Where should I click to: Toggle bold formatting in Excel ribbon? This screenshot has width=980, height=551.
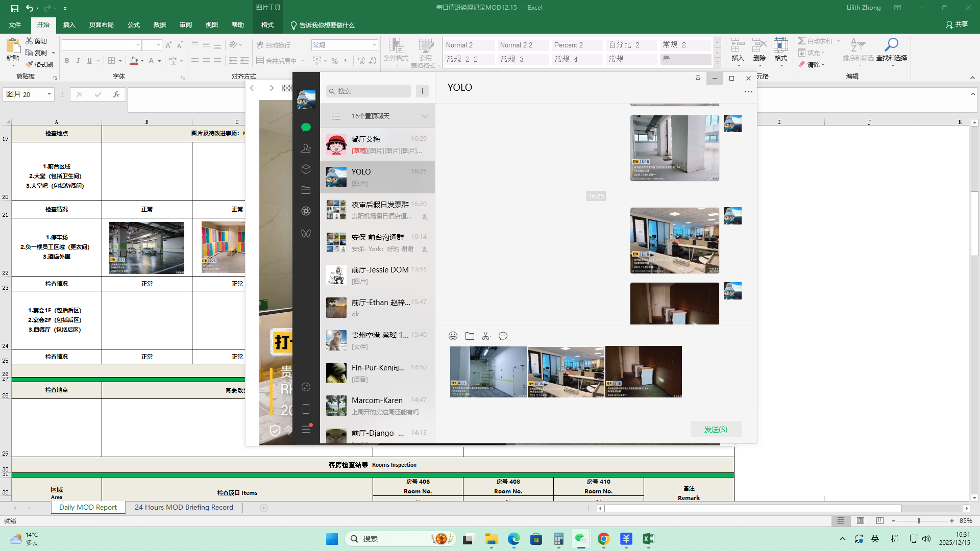67,61
